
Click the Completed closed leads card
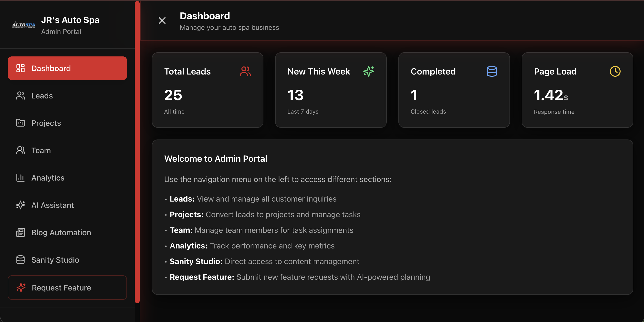[454, 90]
